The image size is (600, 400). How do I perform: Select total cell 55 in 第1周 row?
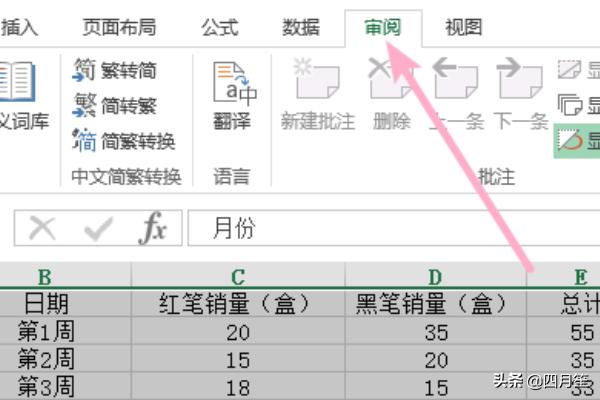point(564,331)
